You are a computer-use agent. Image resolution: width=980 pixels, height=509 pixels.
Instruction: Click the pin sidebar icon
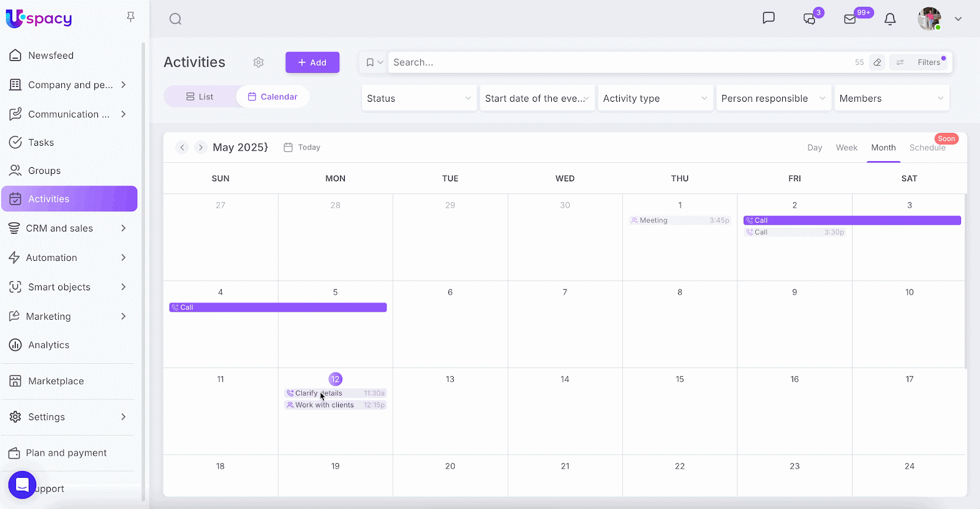pos(130,17)
